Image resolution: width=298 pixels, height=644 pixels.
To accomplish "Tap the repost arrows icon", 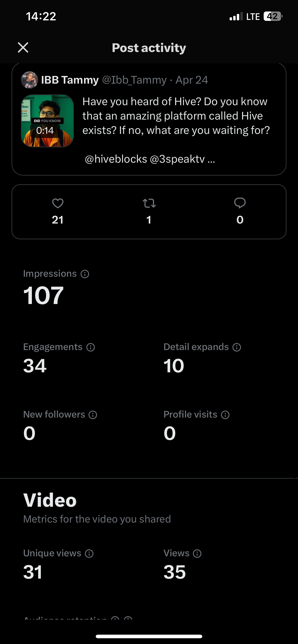I will [x=149, y=203].
